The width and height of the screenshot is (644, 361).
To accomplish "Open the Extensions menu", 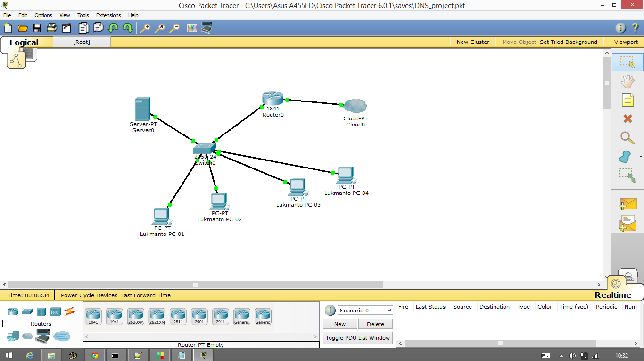I will 108,15.
